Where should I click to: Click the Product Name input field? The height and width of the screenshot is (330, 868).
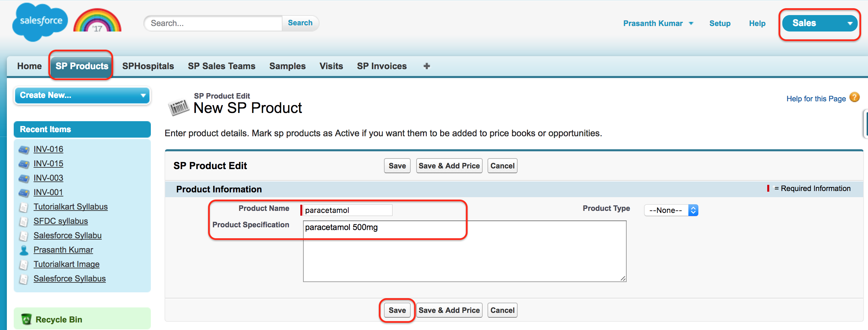(348, 210)
